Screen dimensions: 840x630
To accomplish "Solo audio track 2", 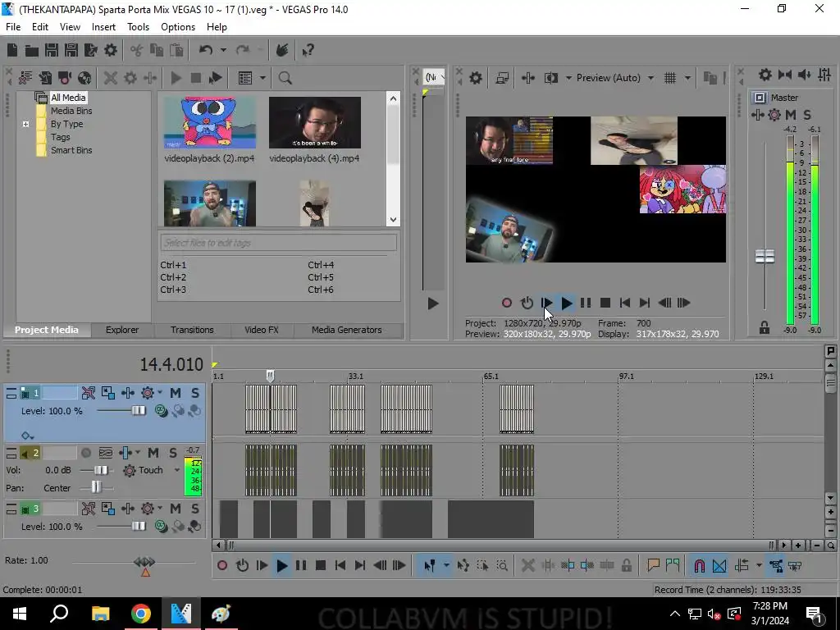I will [x=173, y=453].
